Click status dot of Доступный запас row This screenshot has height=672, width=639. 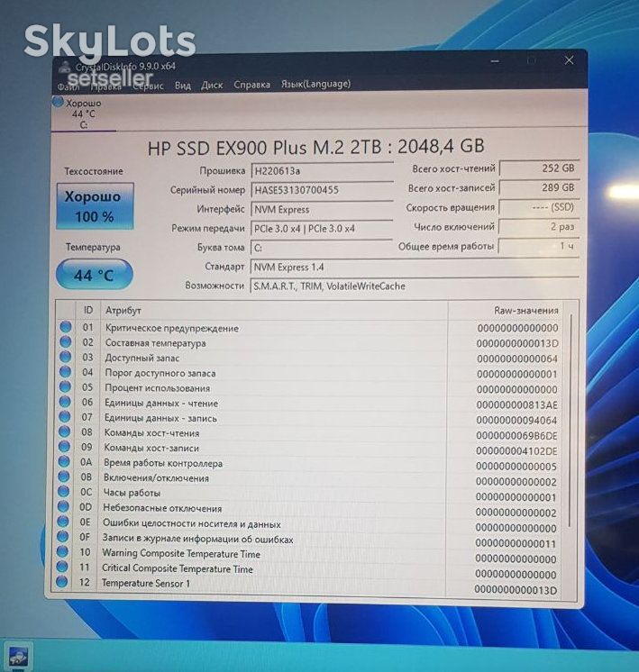pos(65,357)
